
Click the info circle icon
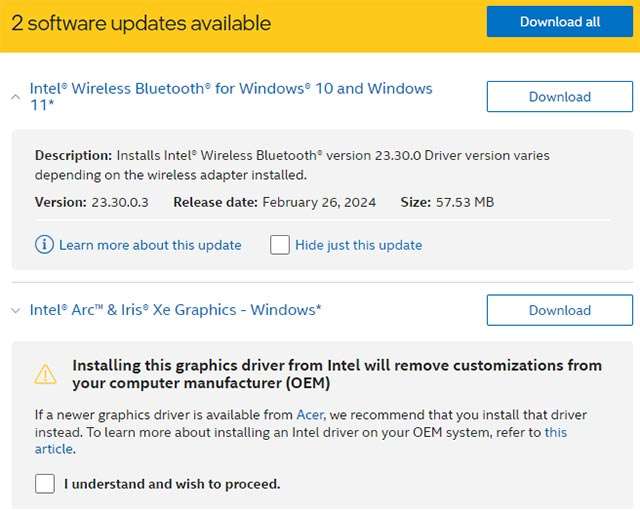[x=44, y=245]
